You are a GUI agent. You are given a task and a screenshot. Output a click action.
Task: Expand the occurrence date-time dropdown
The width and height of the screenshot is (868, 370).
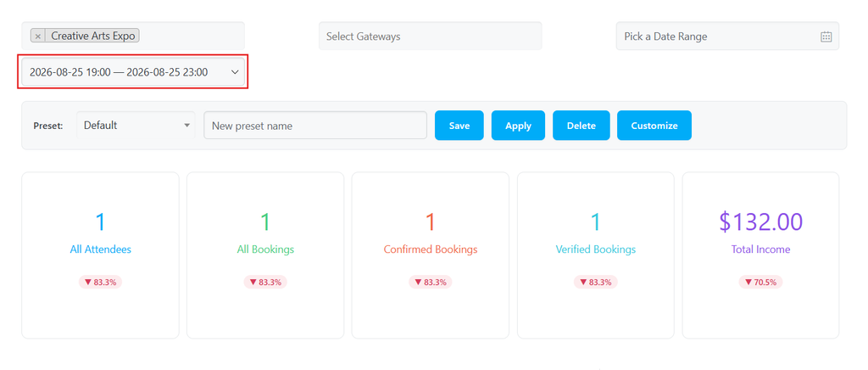[x=133, y=72]
